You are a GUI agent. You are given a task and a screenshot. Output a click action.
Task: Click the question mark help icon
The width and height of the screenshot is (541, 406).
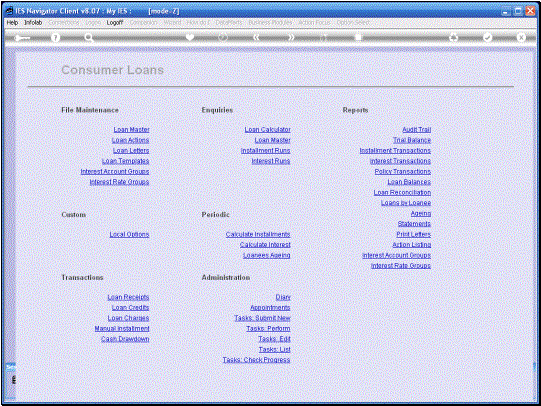click(x=55, y=38)
